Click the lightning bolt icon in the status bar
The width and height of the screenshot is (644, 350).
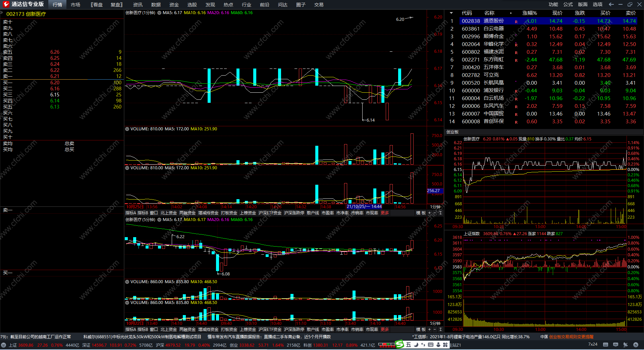[636, 345]
